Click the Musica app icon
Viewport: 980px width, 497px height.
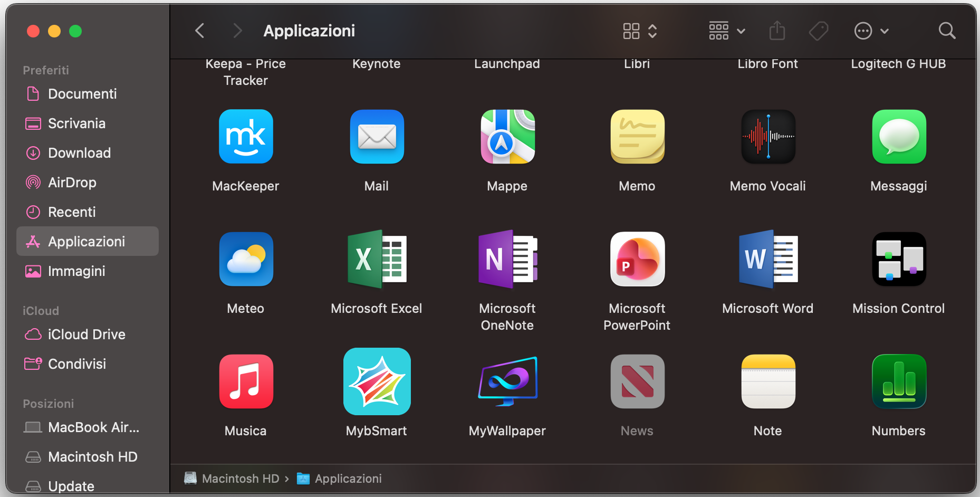[x=246, y=381]
